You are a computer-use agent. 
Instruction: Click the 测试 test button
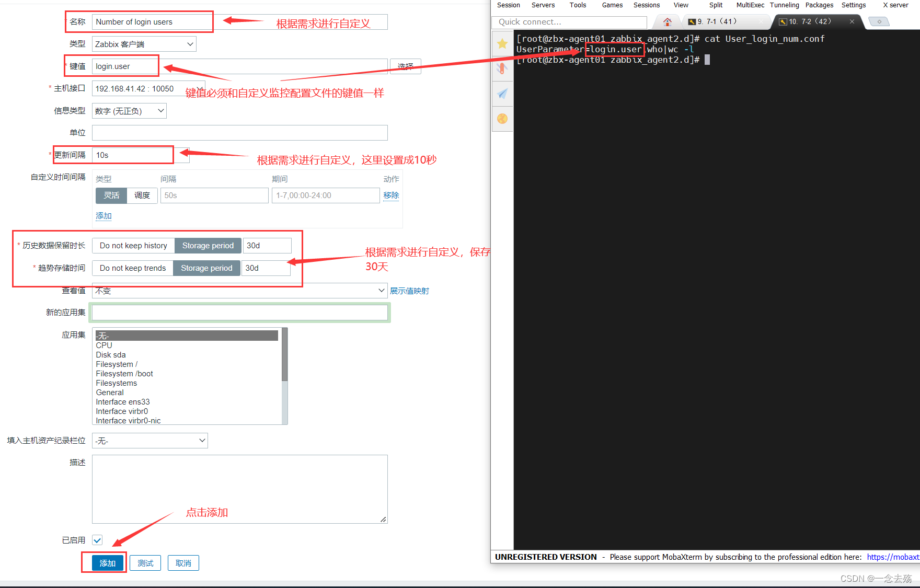pyautogui.click(x=145, y=563)
